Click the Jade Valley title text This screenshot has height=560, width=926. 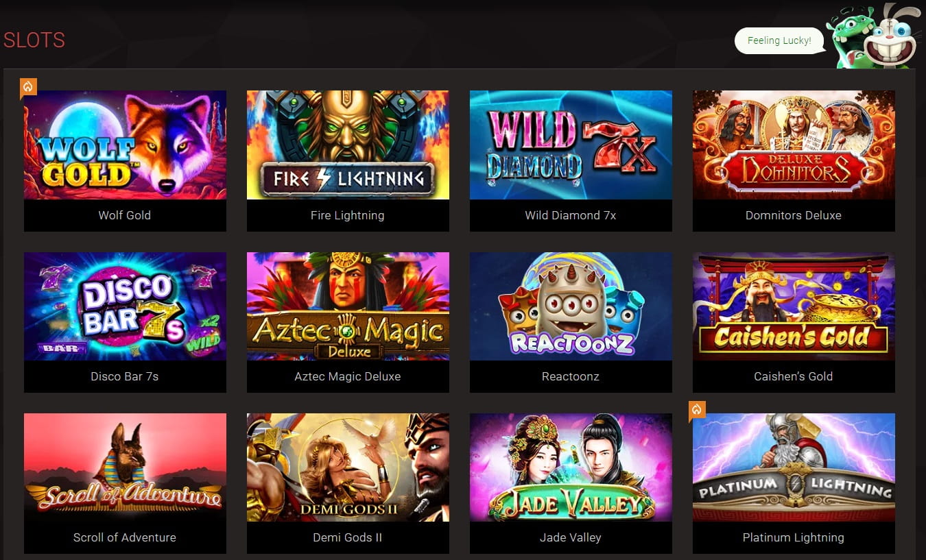tap(571, 537)
